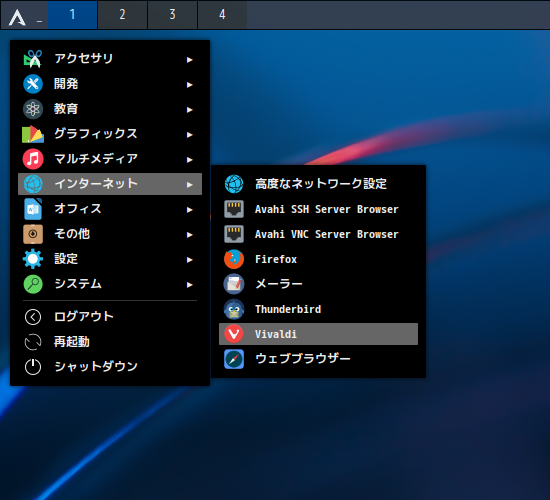Open 高度なネットワーク設定 entry
550x500 pixels.
318,184
